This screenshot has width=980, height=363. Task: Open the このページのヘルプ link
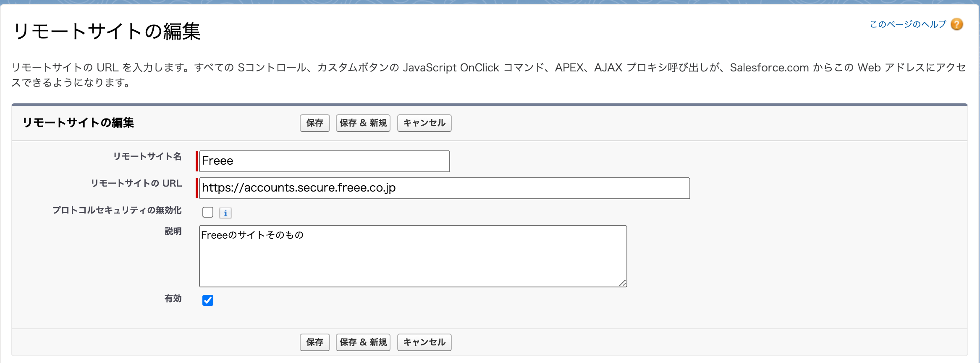tap(908, 24)
